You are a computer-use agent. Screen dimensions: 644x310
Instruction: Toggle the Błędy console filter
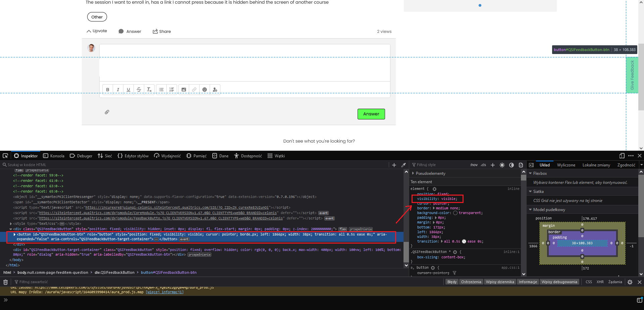click(x=452, y=282)
